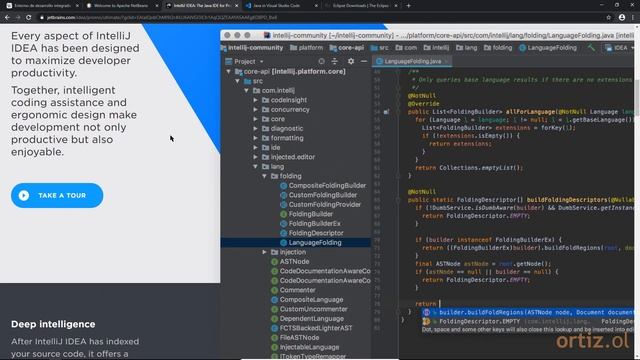This screenshot has height=360, width=640.
Task: Click the locate target icon in Project panel
Action: pos(322,61)
